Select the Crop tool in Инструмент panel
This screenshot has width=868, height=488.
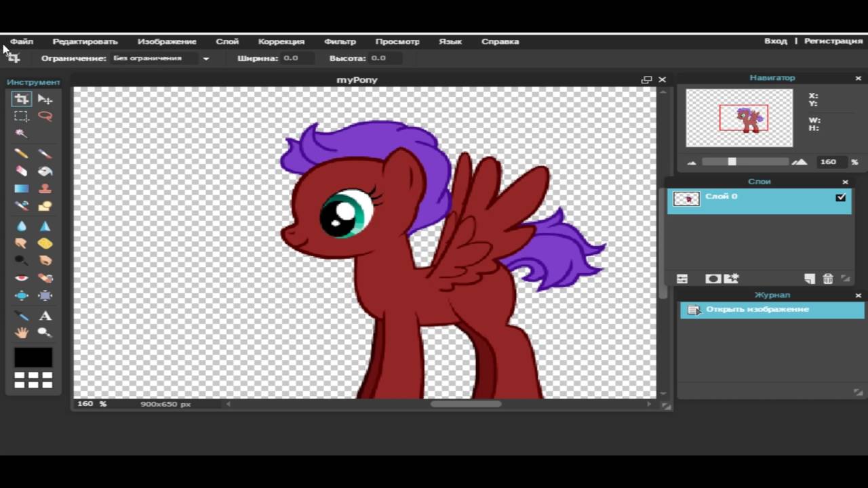[x=22, y=100]
